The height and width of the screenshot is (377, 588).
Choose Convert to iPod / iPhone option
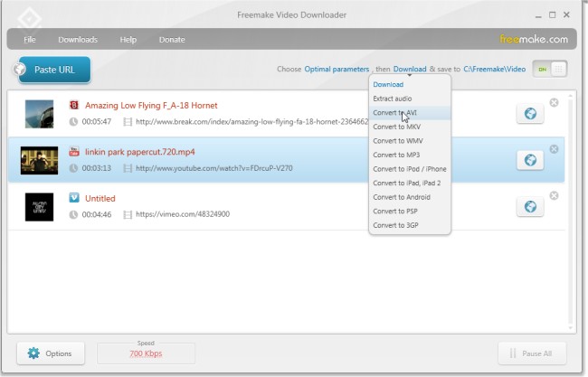(410, 169)
